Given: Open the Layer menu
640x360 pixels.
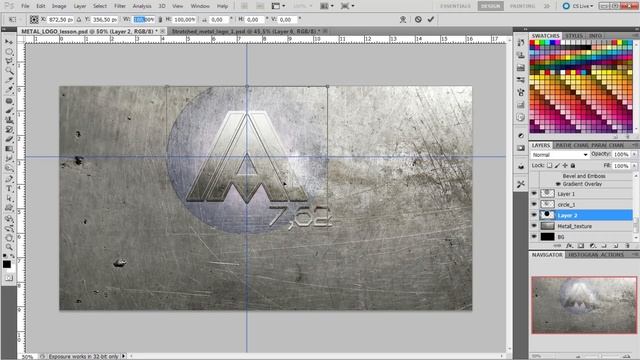Looking at the screenshot, I should point(80,6).
